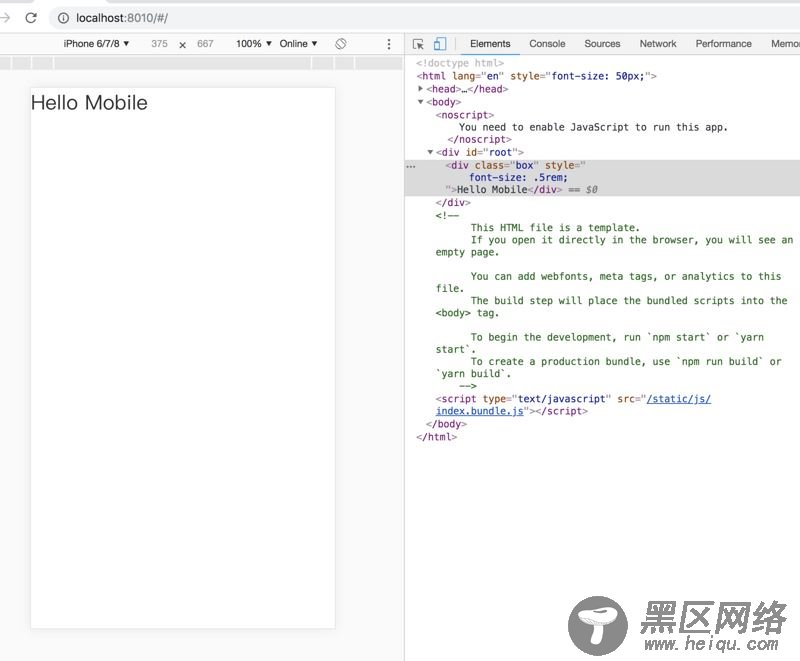Viewport: 800px width, 661px height.
Task: Reload the page with the refresh icon
Action: pos(31,18)
